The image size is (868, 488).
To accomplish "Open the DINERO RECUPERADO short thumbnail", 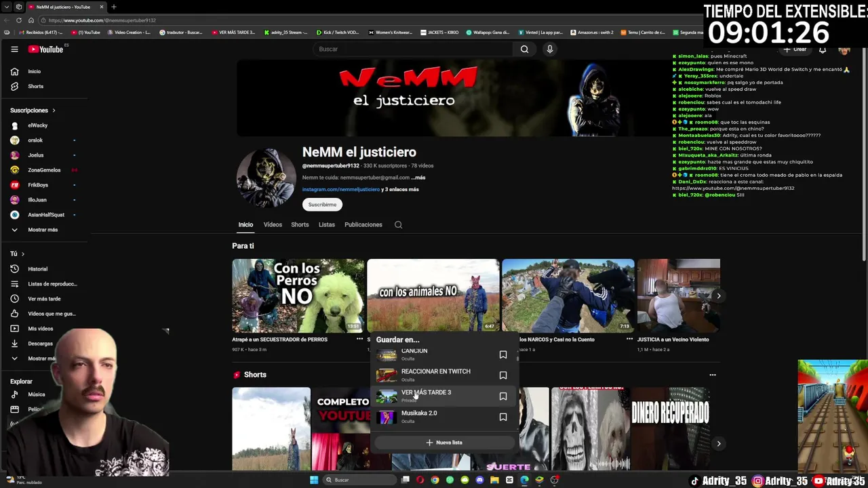I will [x=671, y=428].
